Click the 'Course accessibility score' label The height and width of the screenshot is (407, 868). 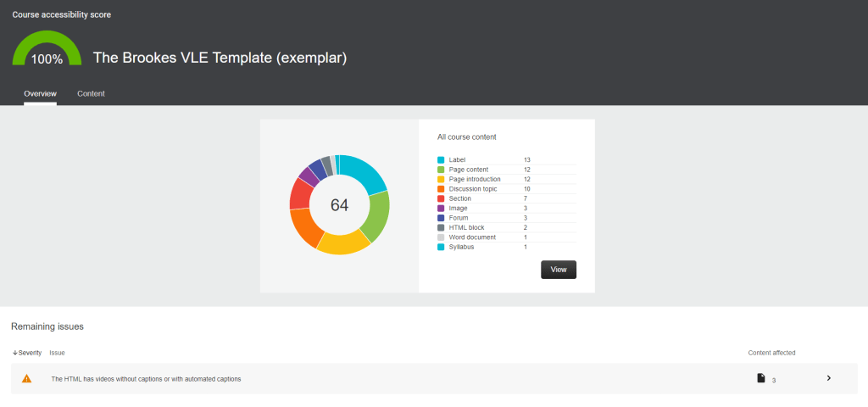61,15
